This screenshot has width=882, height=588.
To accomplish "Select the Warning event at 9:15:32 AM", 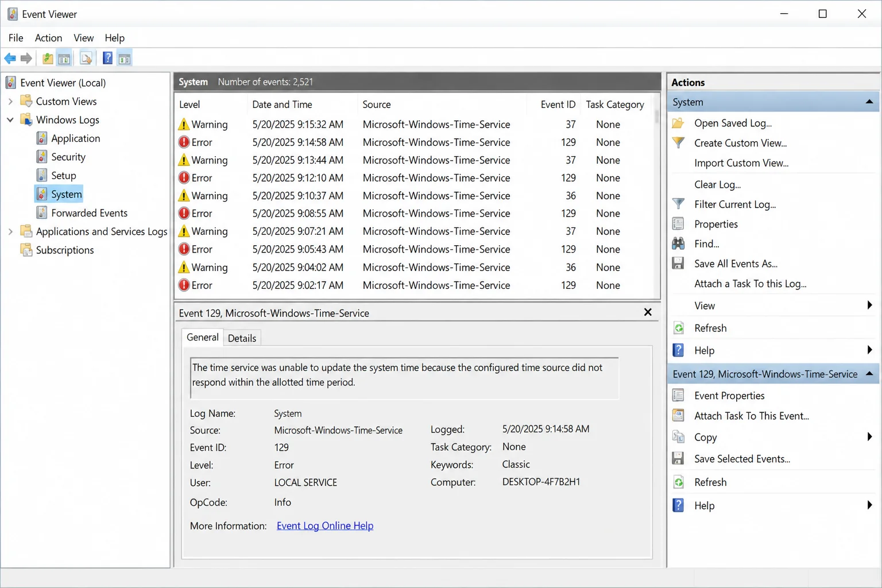I will (x=415, y=124).
